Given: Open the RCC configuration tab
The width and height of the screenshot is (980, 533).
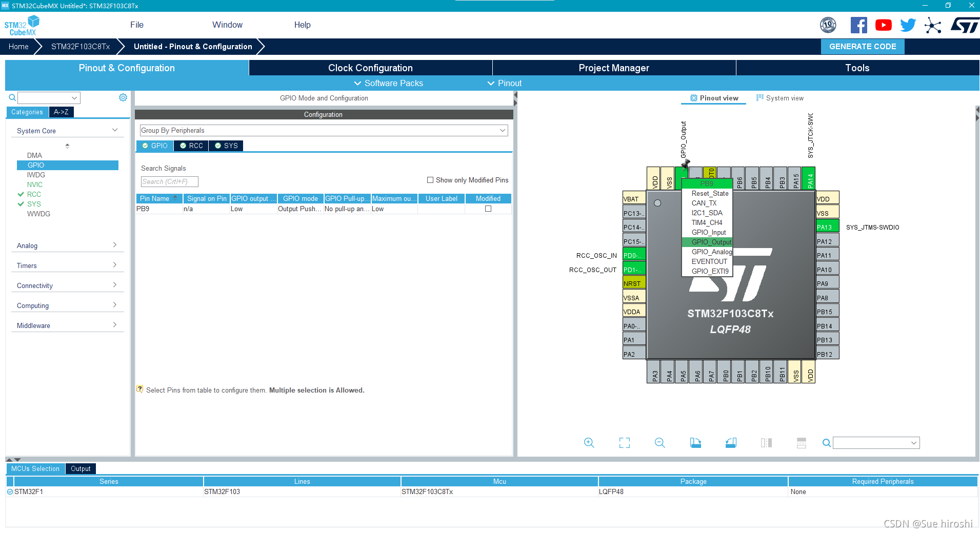Looking at the screenshot, I should tap(191, 146).
